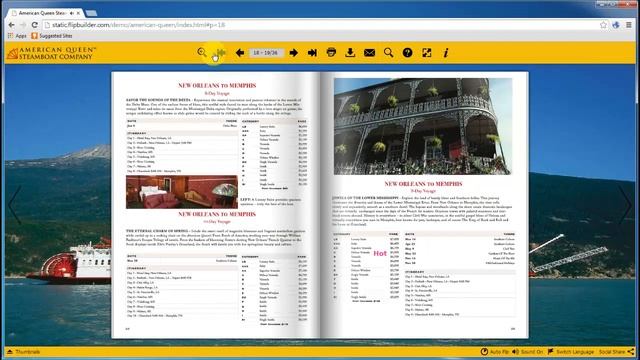Image resolution: width=640 pixels, height=360 pixels.
Task: Open the help question mark icon
Action: [x=407, y=53]
